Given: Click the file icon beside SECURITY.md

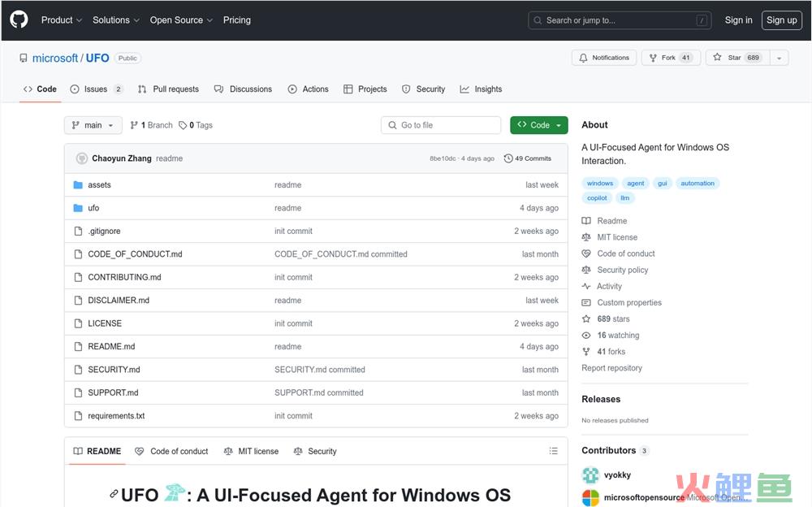Looking at the screenshot, I should click(x=78, y=369).
